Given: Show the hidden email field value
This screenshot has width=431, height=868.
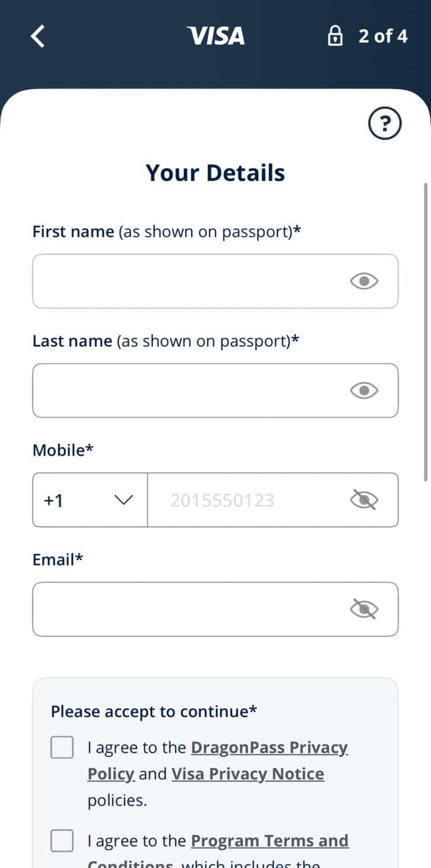Looking at the screenshot, I should click(364, 609).
